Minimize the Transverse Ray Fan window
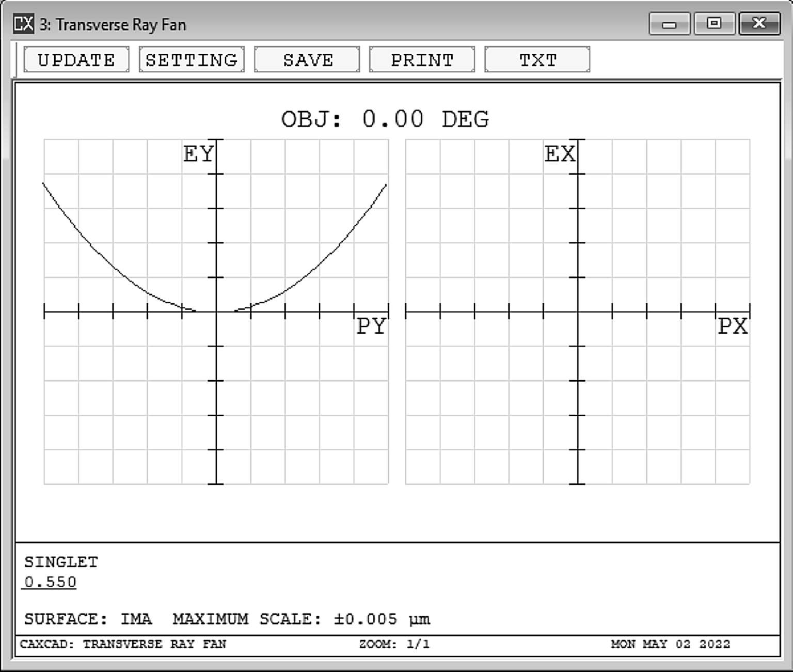Viewport: 793px width, 672px height. [669, 24]
